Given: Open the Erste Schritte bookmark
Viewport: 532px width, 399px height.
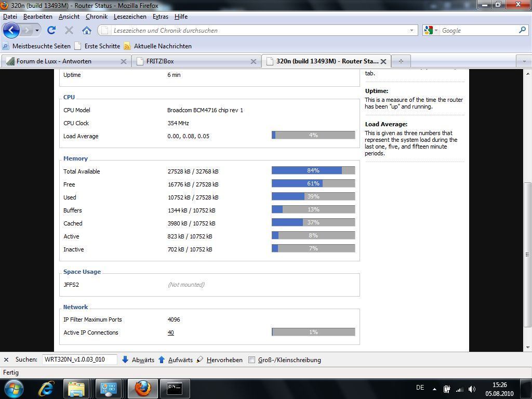Looking at the screenshot, I should [x=97, y=46].
